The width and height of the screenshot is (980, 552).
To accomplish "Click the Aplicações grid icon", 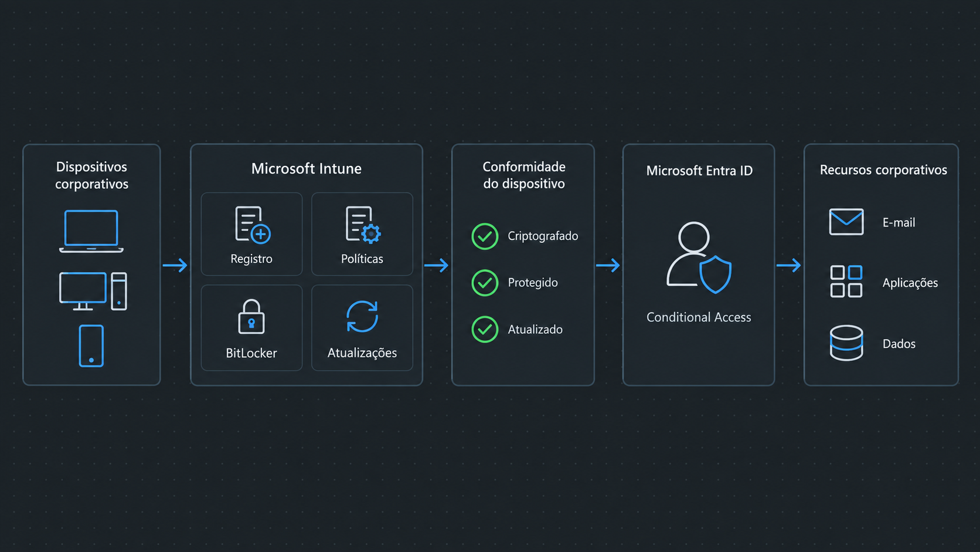I will point(846,281).
